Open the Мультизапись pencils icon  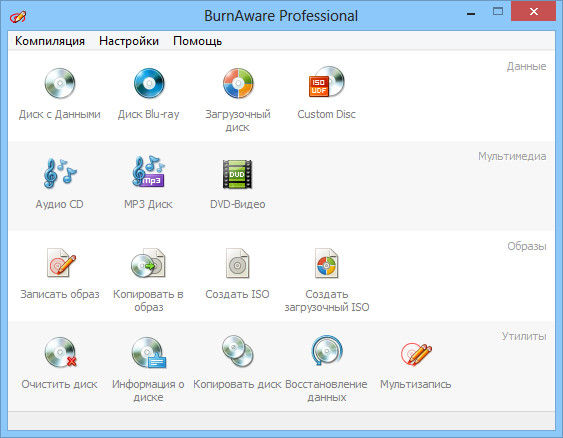tap(416, 354)
